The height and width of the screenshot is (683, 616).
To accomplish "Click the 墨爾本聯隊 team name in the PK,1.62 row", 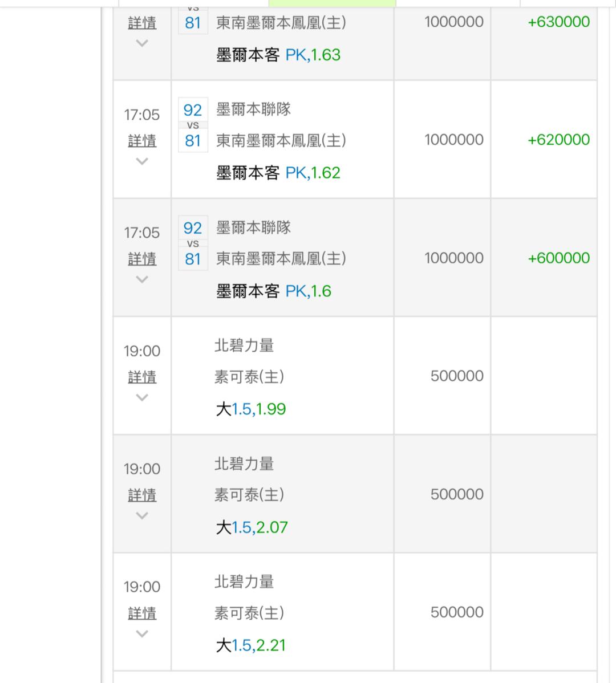I will (253, 109).
